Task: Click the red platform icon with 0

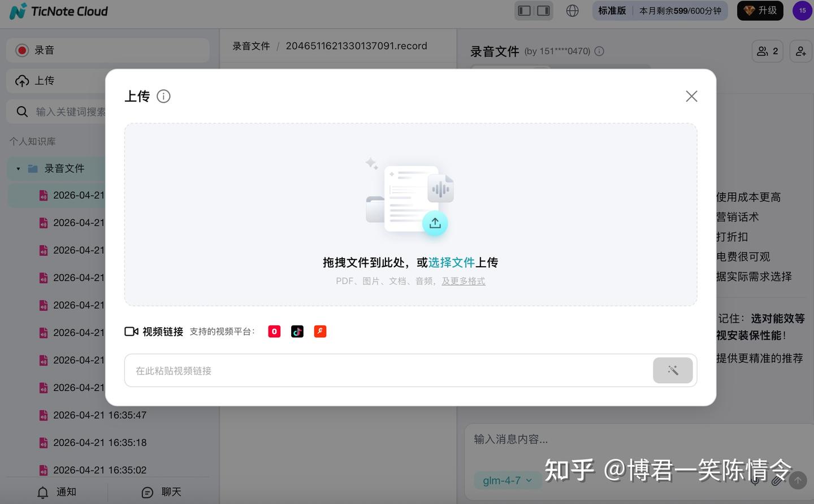Action: (274, 332)
